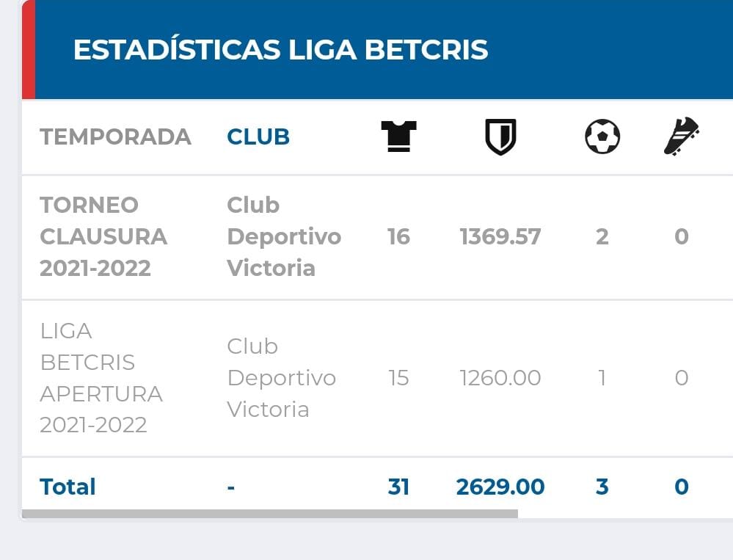Click the total minutes value 2629.00
This screenshot has width=733, height=560.
point(500,487)
